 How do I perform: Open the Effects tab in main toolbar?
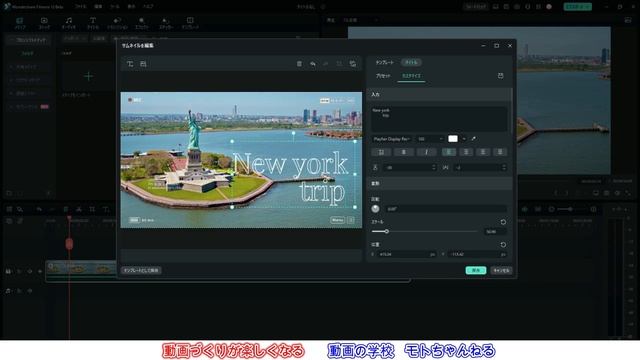[142, 23]
